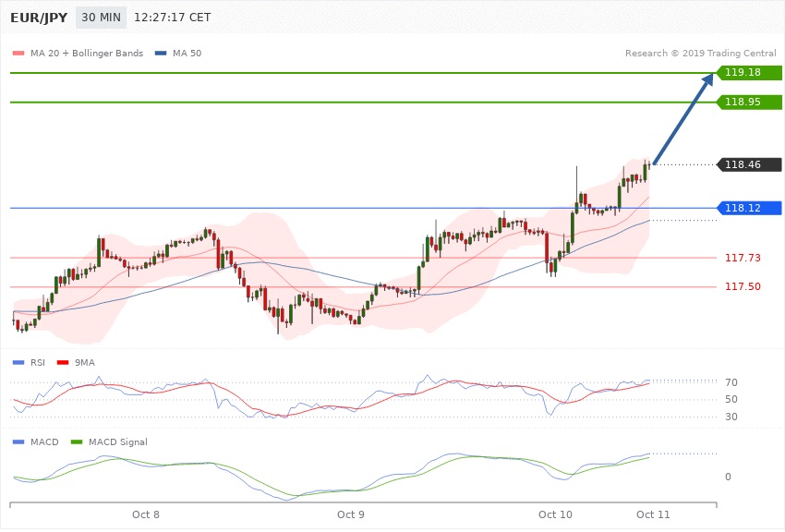Select the 118.46 current price tag
The width and height of the screenshot is (785, 532).
743,164
